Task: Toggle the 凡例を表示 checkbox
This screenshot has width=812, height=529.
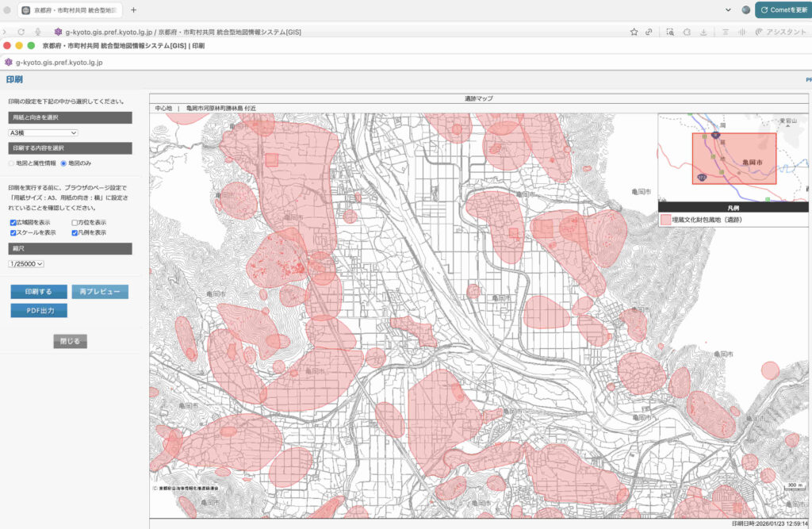Action: point(75,233)
